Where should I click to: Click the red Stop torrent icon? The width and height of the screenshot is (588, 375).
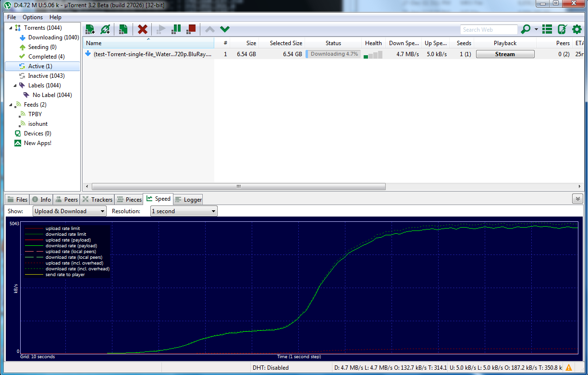pos(191,29)
